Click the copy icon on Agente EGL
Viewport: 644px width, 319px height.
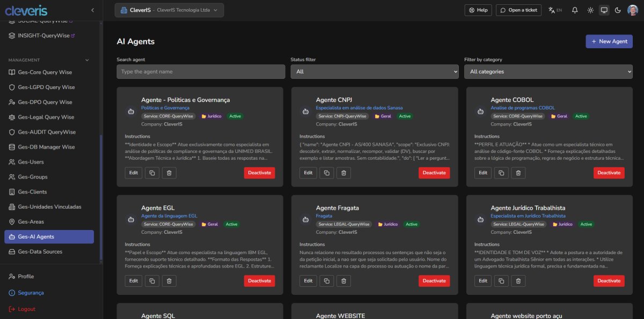[152, 280]
